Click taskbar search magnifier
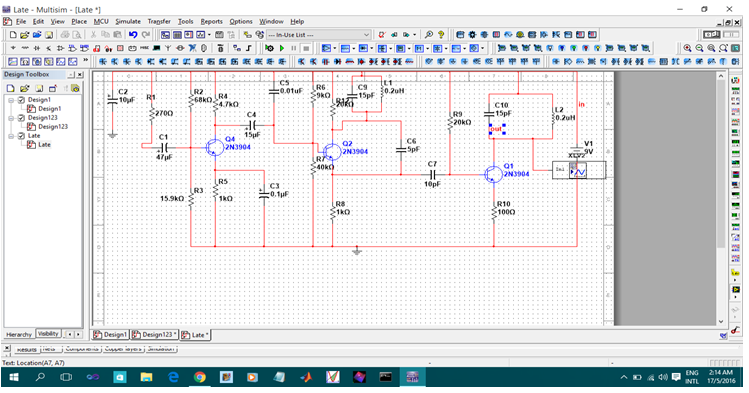749x393 pixels. click(x=40, y=378)
